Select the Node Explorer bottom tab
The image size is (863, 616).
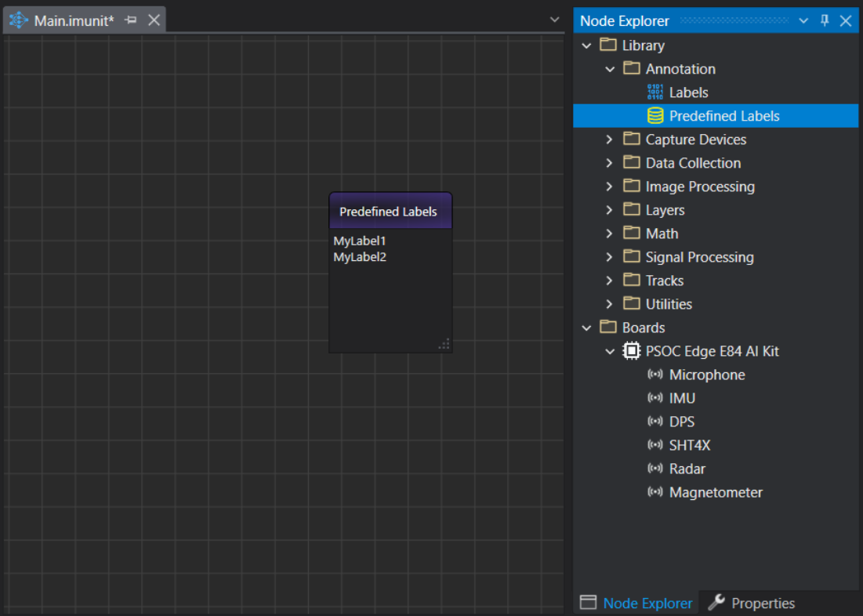click(636, 603)
